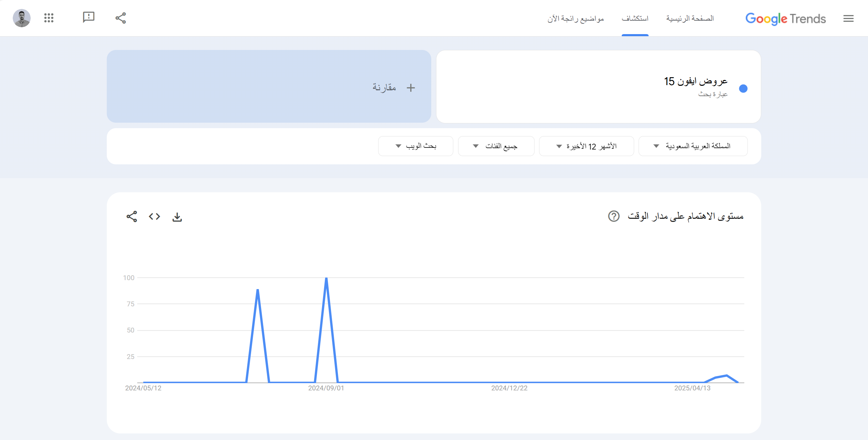Image resolution: width=868 pixels, height=440 pixels.
Task: Share the Trends page from the top bar
Action: pyautogui.click(x=121, y=18)
